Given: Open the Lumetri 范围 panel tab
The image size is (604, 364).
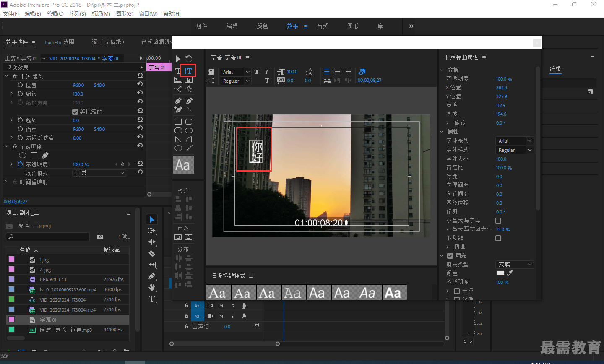Looking at the screenshot, I should (x=60, y=42).
